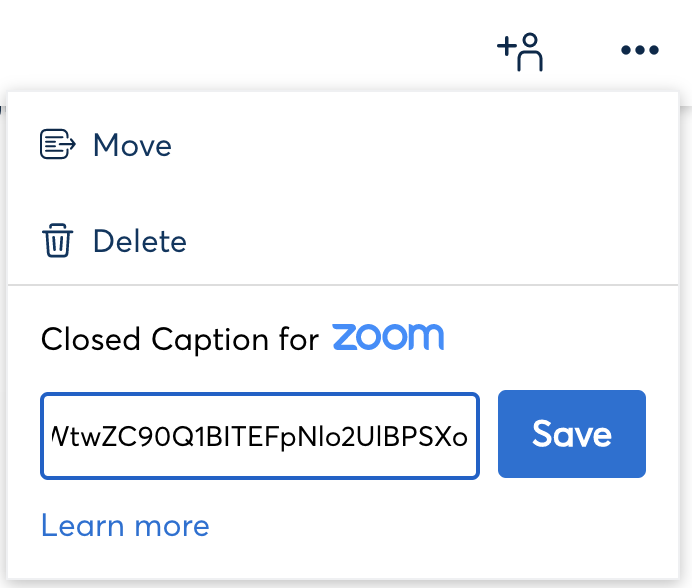The height and width of the screenshot is (588, 692).
Task: Click the trash can Delete icon
Action: pyautogui.click(x=57, y=240)
